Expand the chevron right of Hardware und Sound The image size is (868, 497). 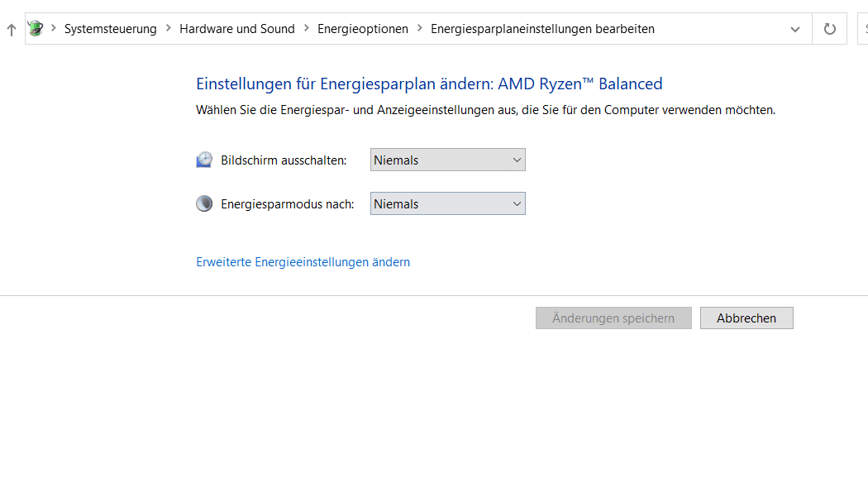[306, 29]
